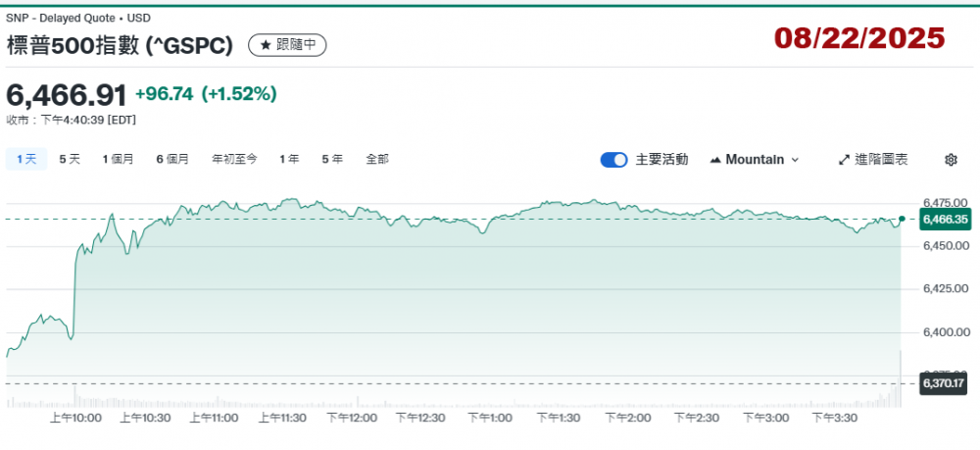Image resolution: width=980 pixels, height=450 pixels.
Task: Open the 進階圖表 advanced chart link
Action: coord(873,160)
